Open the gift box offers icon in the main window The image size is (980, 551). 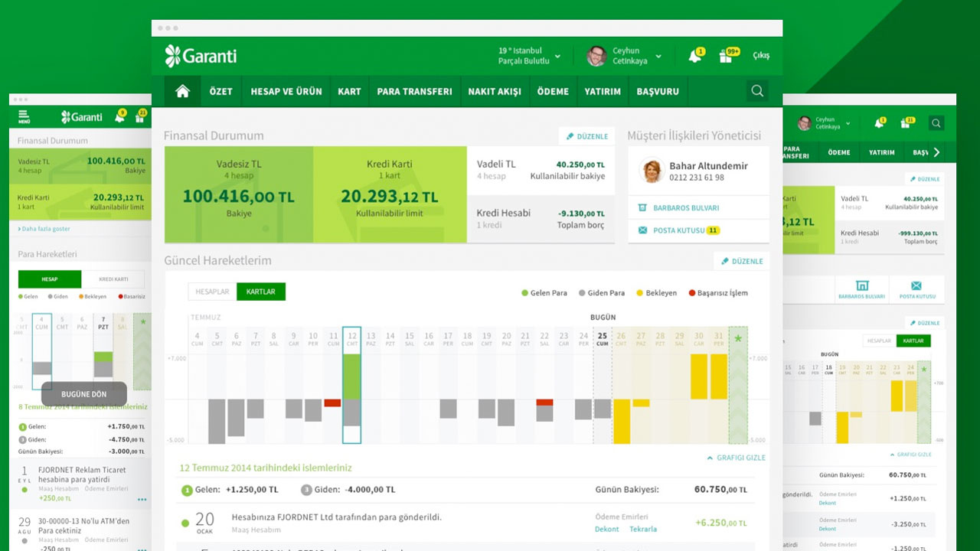pos(727,55)
